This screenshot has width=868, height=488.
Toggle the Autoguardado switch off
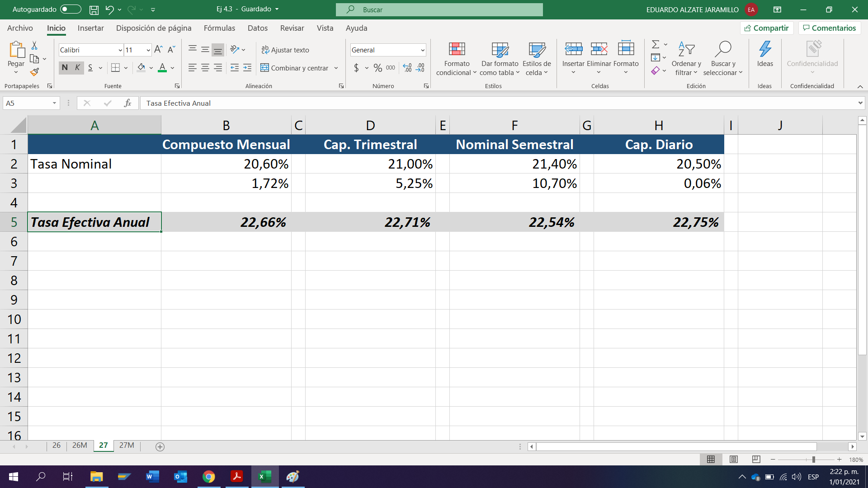coord(70,9)
